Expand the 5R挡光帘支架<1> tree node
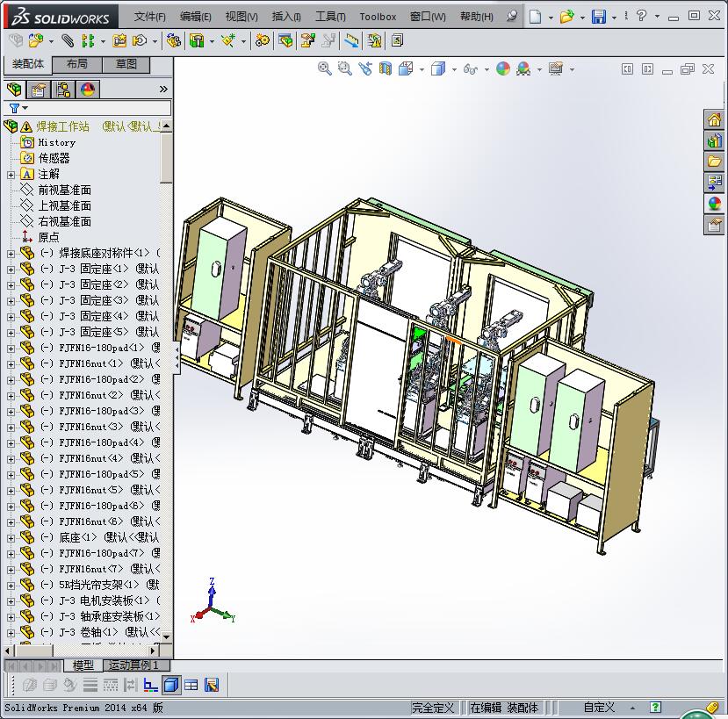 coord(11,586)
